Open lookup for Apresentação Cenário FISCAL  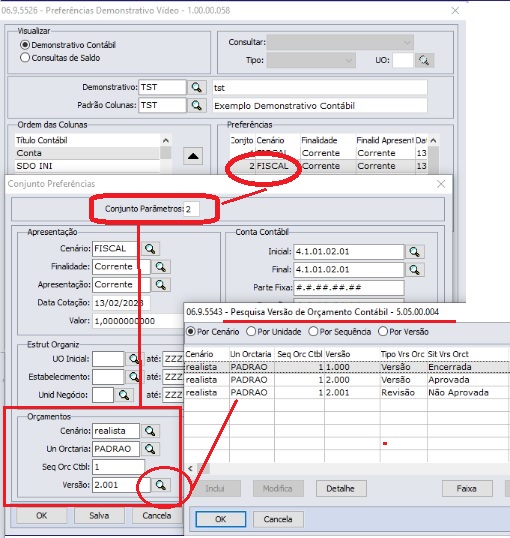(x=150, y=249)
